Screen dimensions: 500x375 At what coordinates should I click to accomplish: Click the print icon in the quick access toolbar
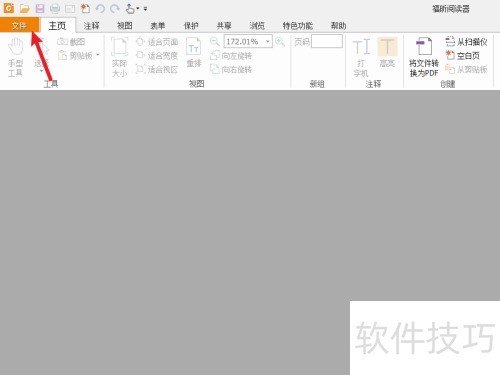pyautogui.click(x=55, y=9)
